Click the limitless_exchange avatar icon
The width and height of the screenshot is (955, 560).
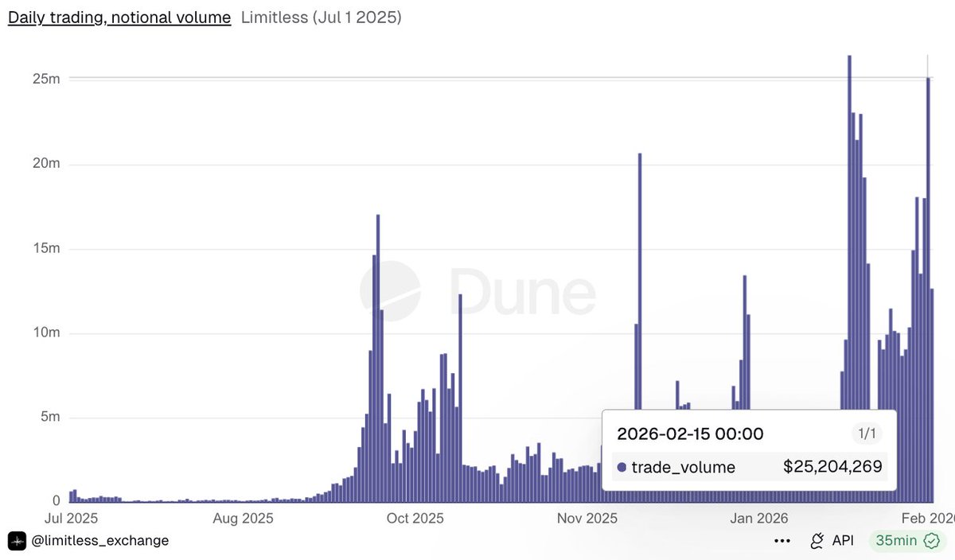pyautogui.click(x=18, y=541)
